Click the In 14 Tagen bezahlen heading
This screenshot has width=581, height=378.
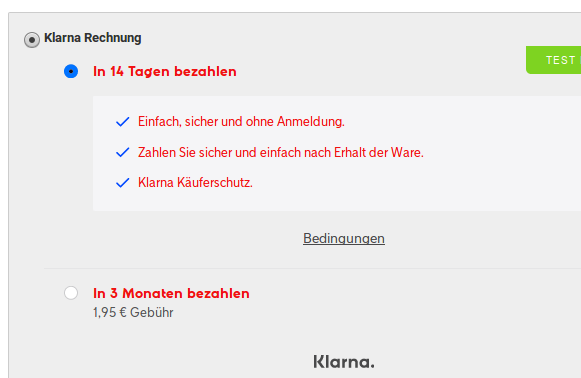point(165,71)
